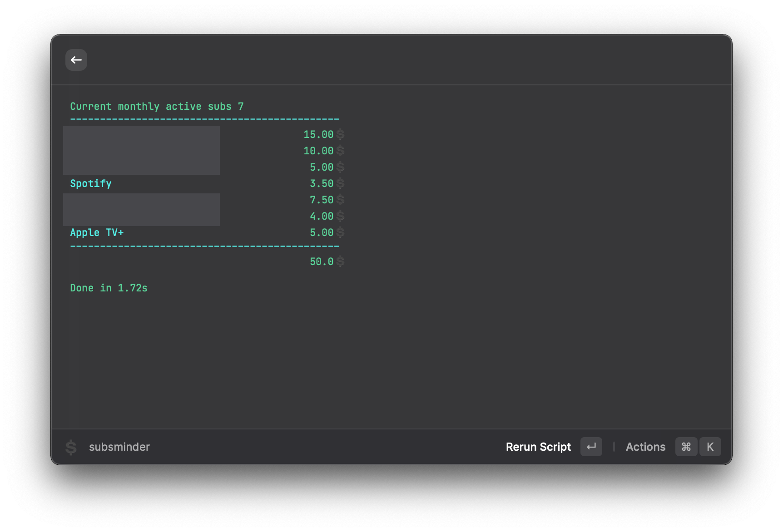Click Rerun Script
Screen dimensions: 783x532
538,447
